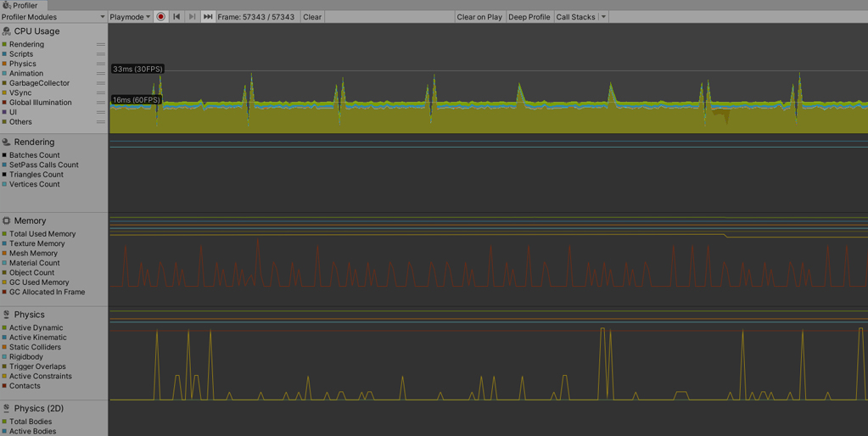The width and height of the screenshot is (868, 436).
Task: Toggle the VSync color swatch in CPU Usage
Action: (4, 93)
